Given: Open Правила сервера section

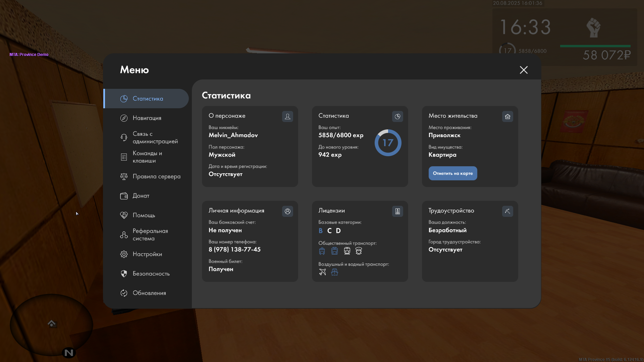Looking at the screenshot, I should [146, 176].
